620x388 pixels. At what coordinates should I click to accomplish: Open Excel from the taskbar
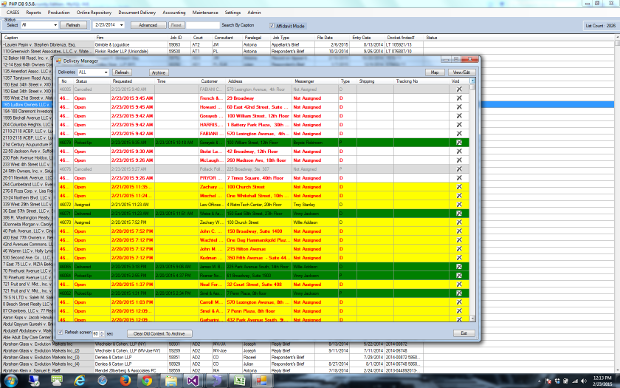pyautogui.click(x=239, y=380)
